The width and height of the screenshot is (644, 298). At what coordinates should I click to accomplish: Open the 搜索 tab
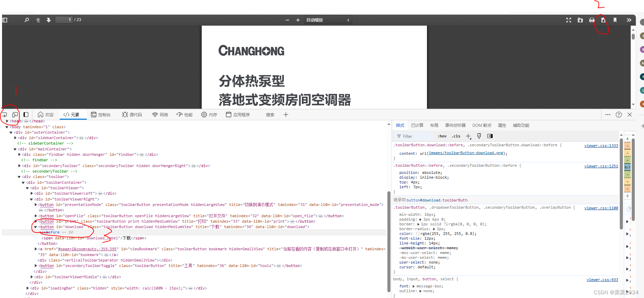point(270,115)
